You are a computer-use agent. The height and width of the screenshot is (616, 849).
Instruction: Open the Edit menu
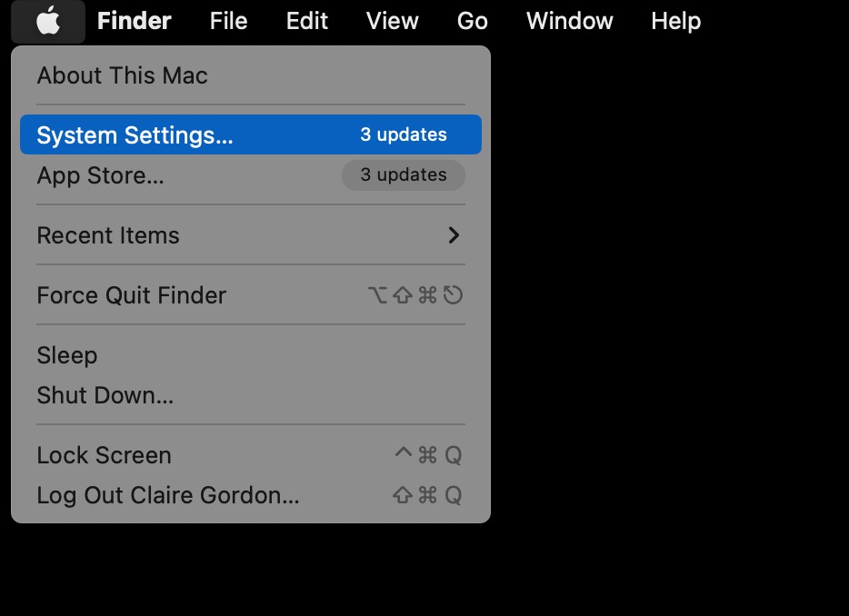(x=306, y=21)
